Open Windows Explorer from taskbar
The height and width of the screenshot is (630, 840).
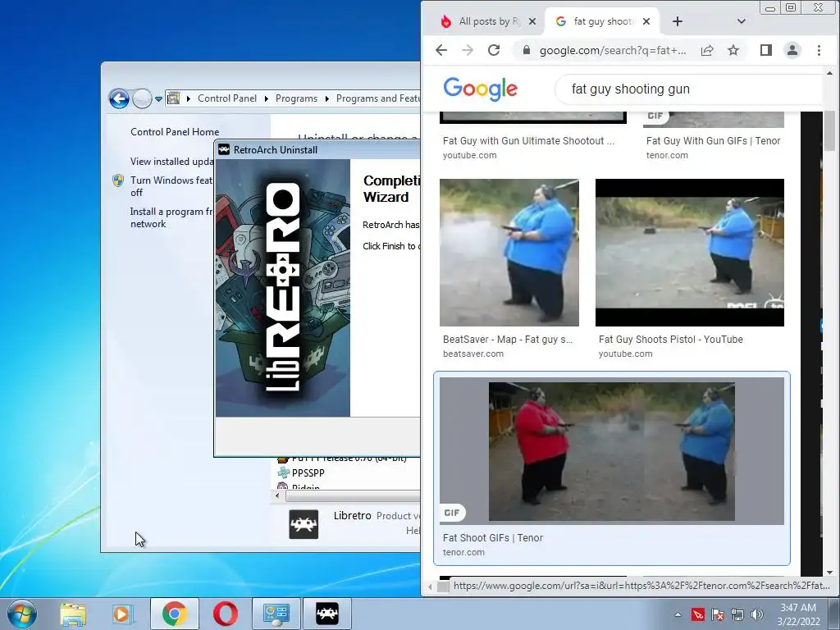coord(73,614)
